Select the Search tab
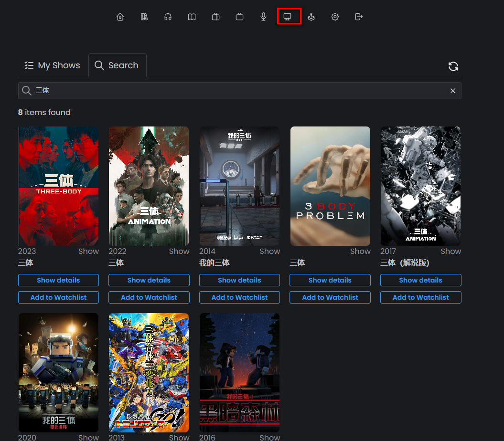Viewport: 504px width, 441px height. click(117, 65)
